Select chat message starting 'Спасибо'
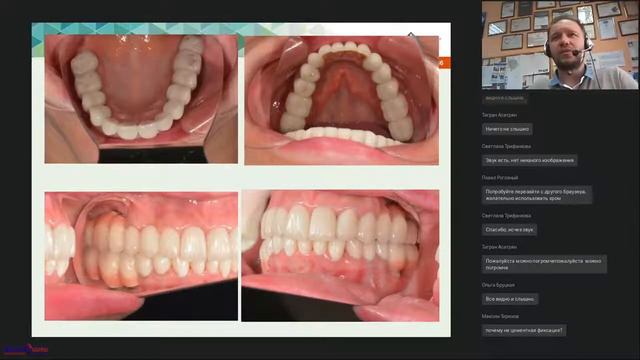This screenshot has width=640, height=360. [509, 230]
